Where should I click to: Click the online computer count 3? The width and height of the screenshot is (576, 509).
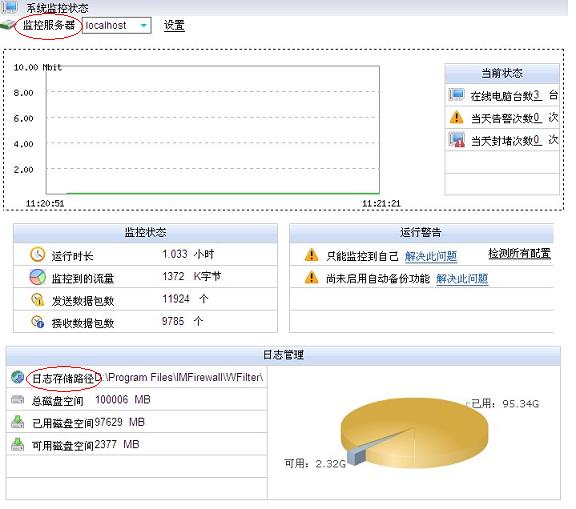pyautogui.click(x=536, y=95)
